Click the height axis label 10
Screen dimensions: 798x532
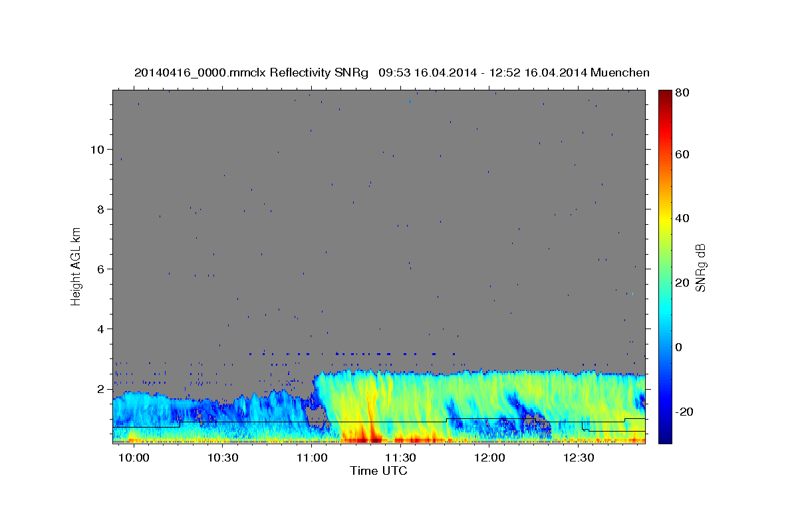pos(98,150)
